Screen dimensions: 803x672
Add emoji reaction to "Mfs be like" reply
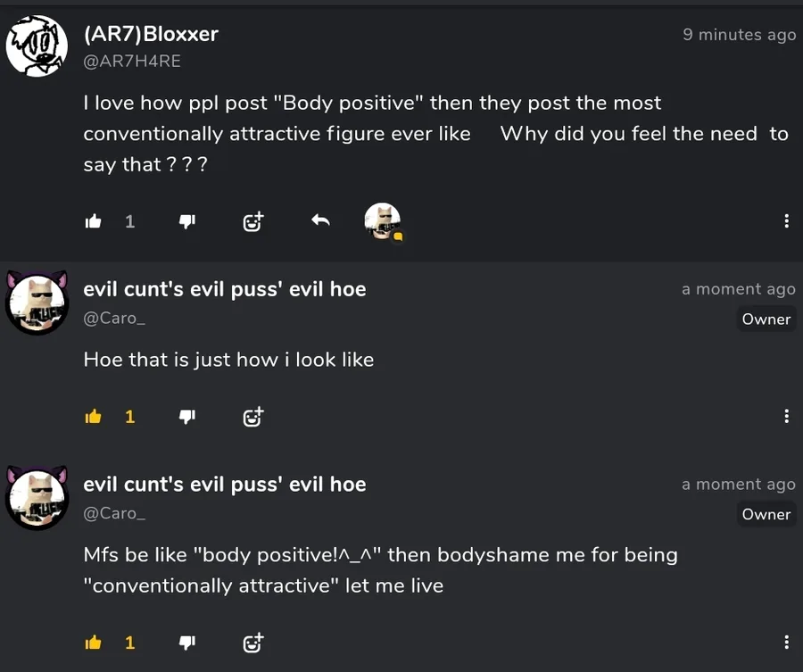[x=253, y=643]
